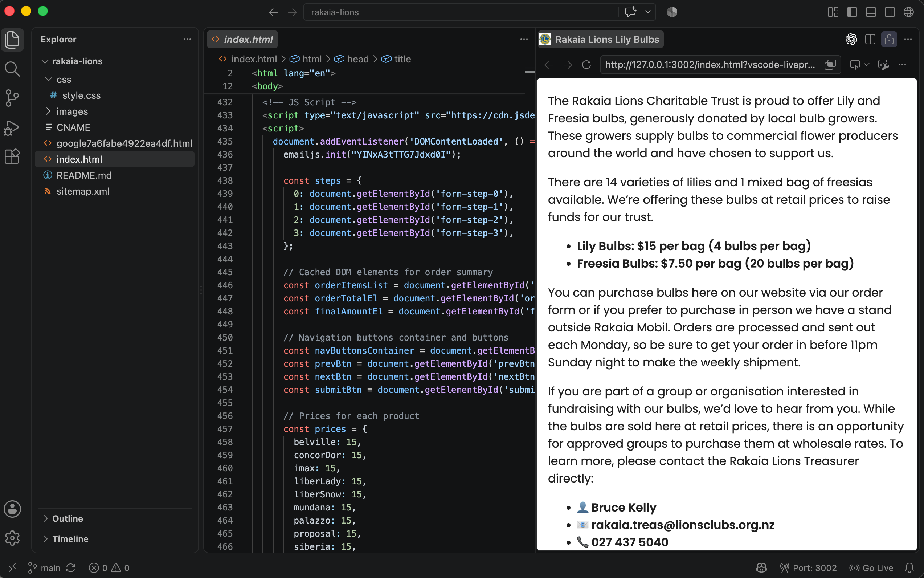
Task: Open the Extensions view
Action: click(12, 156)
